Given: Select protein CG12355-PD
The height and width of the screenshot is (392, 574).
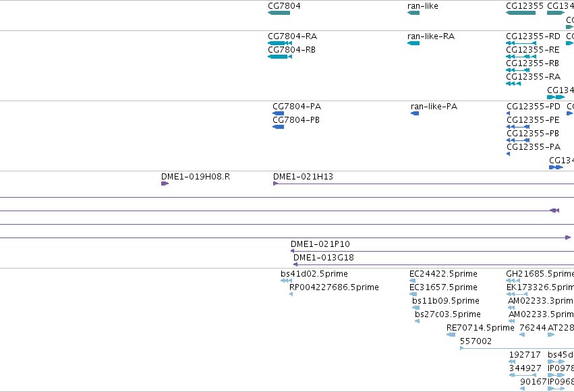Looking at the screenshot, I should 508,113.
